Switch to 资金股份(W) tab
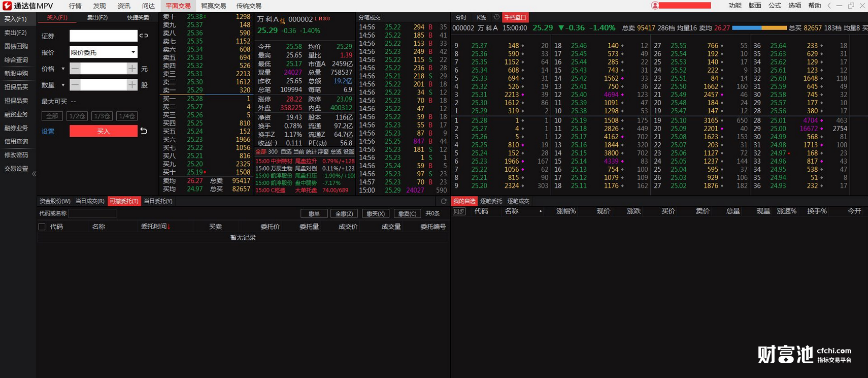The image size is (868, 378). 55,201
